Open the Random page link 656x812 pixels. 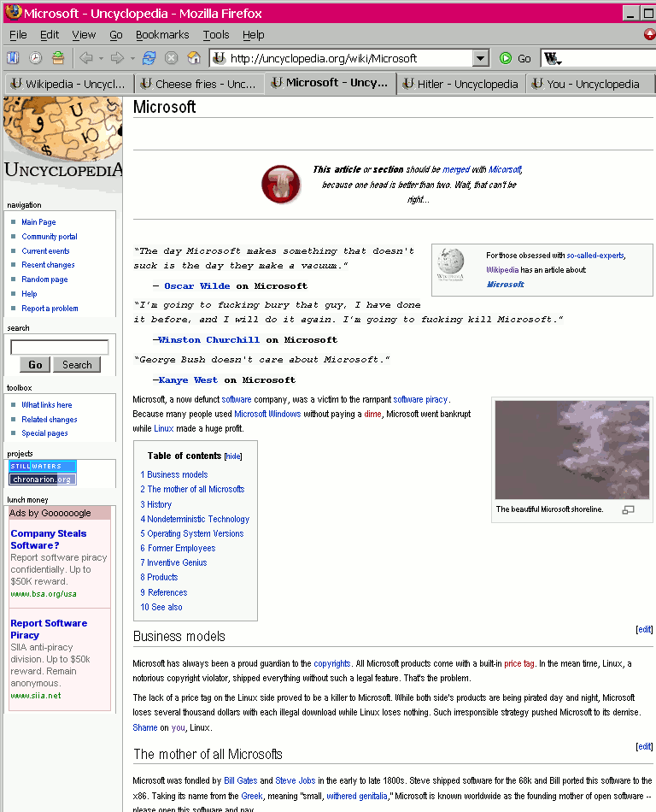click(x=45, y=279)
